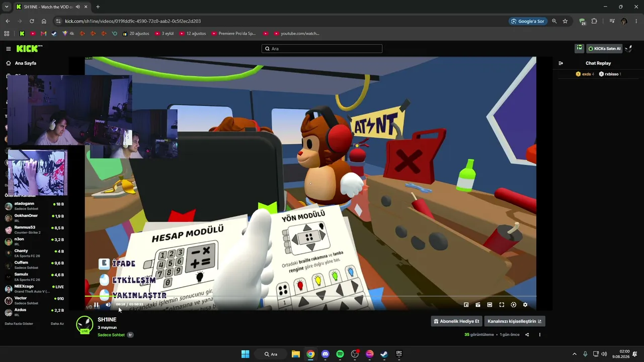
Task: Click the KICKs Satın Al button
Action: click(605, 48)
